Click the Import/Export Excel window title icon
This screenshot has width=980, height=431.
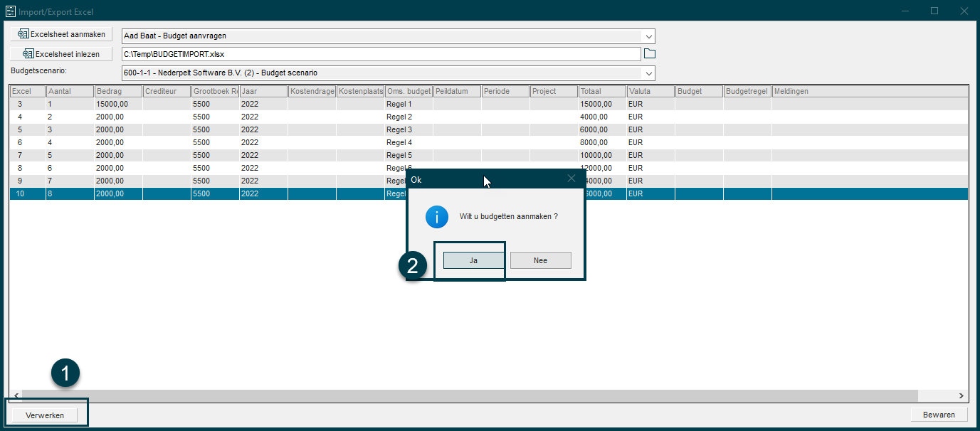pyautogui.click(x=10, y=11)
